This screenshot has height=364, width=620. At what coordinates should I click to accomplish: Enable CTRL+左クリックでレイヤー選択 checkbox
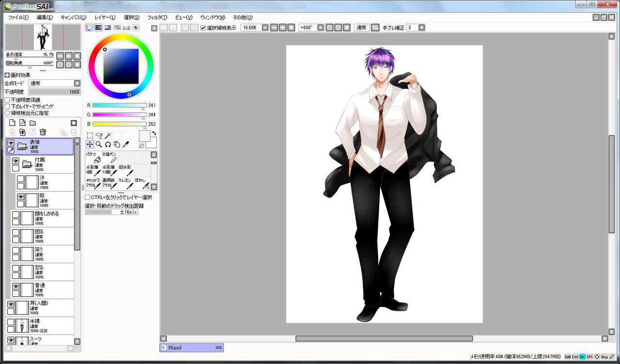tap(88, 197)
